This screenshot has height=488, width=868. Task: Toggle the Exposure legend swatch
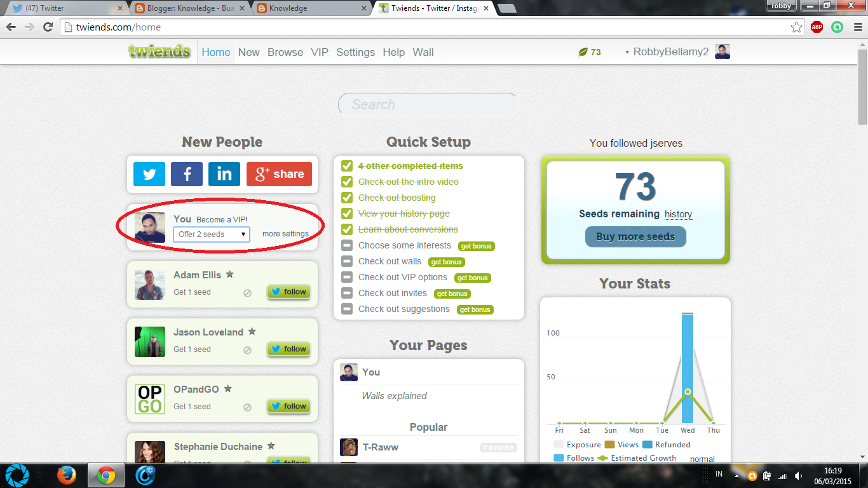pyautogui.click(x=559, y=445)
